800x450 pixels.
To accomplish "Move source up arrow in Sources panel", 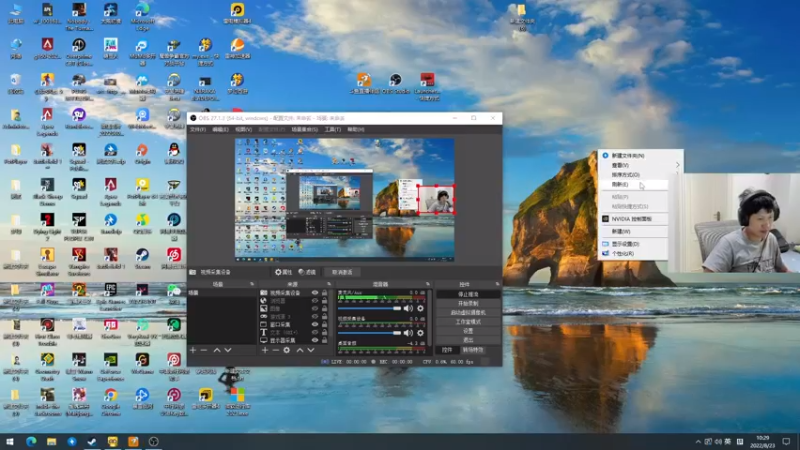I will click(x=300, y=350).
